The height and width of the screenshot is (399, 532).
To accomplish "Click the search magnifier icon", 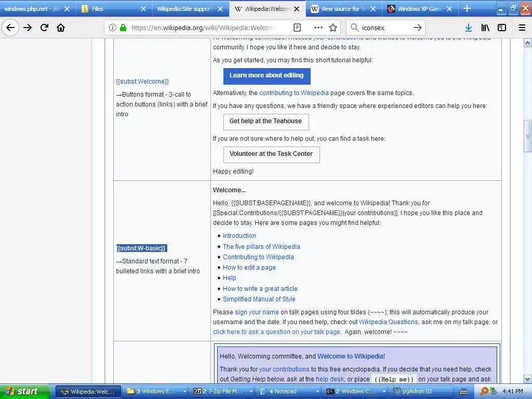I will [x=354, y=28].
